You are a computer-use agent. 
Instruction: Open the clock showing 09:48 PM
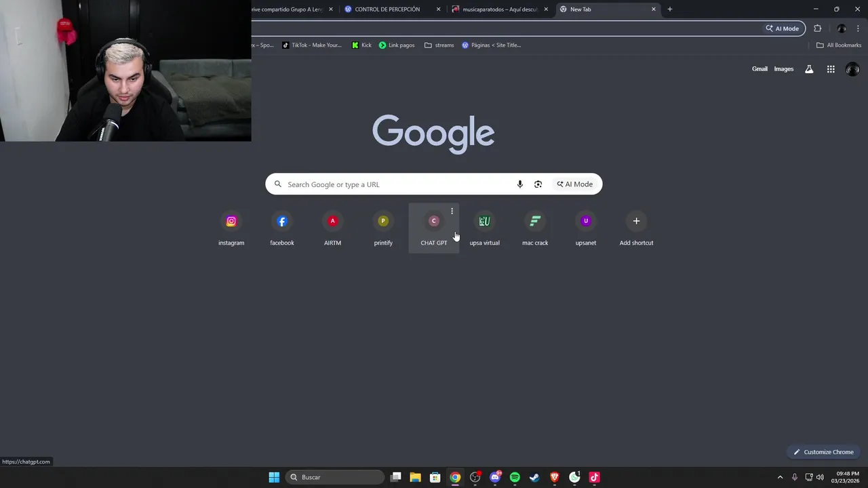846,477
